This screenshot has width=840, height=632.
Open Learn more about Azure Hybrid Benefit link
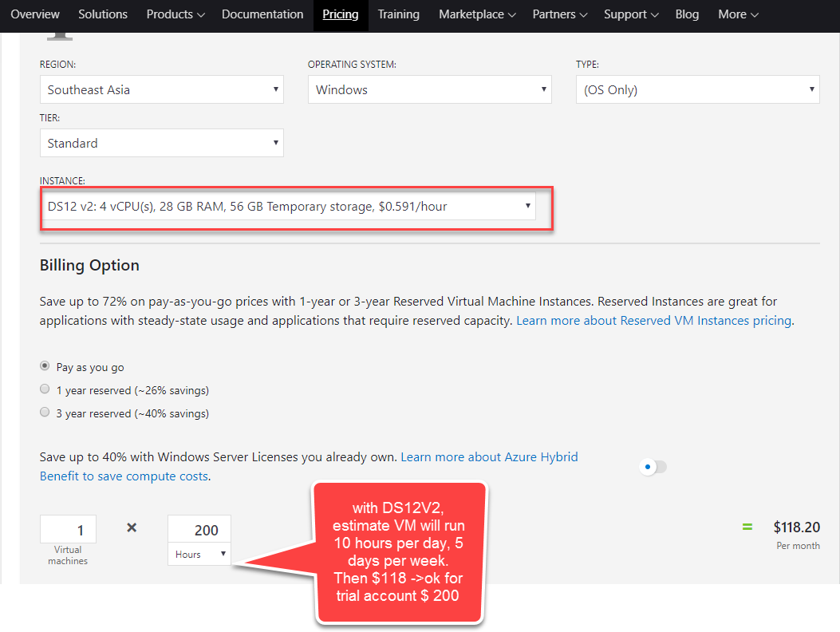(309, 466)
